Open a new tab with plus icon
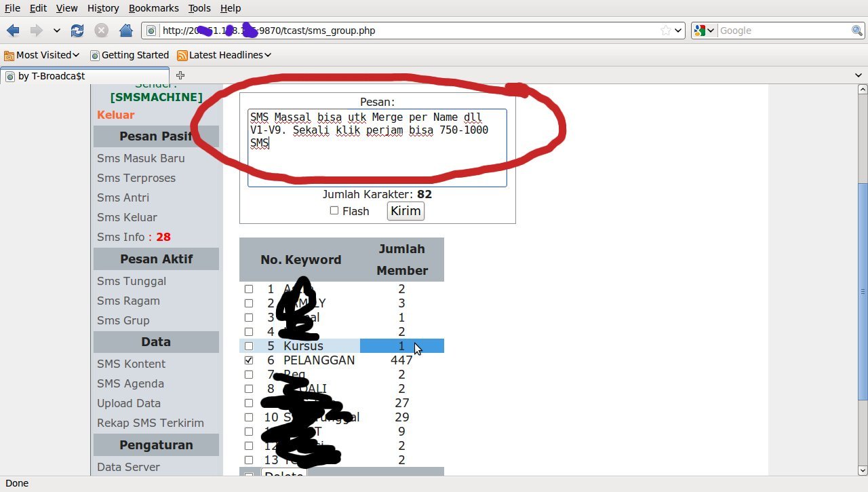The image size is (868, 492). [180, 75]
